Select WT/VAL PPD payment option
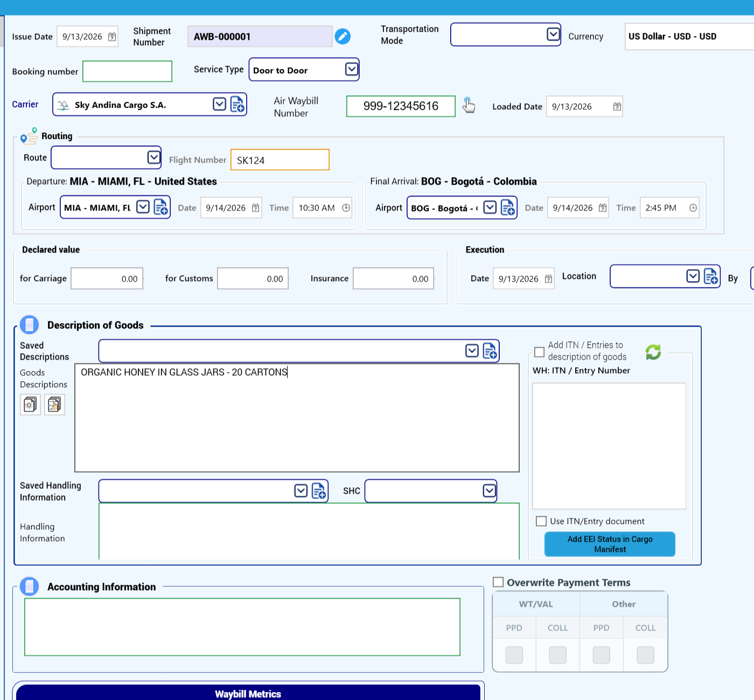 (x=514, y=655)
